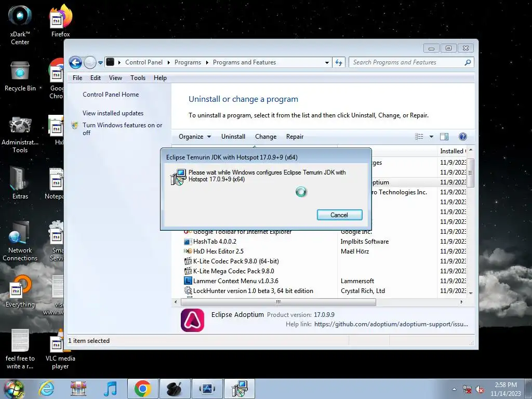Viewport: 532px width, 399px height.
Task: Click the Change toolbar button
Action: 265,137
